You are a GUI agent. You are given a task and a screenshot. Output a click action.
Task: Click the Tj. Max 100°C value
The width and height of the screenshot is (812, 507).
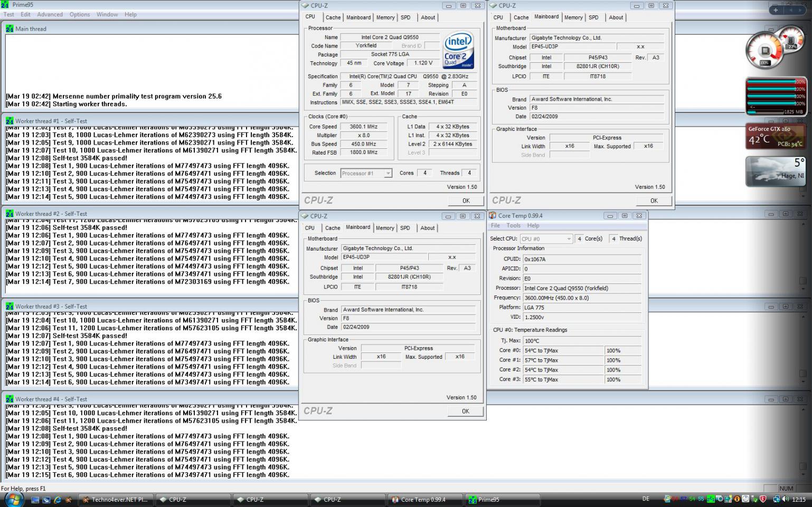582,341
